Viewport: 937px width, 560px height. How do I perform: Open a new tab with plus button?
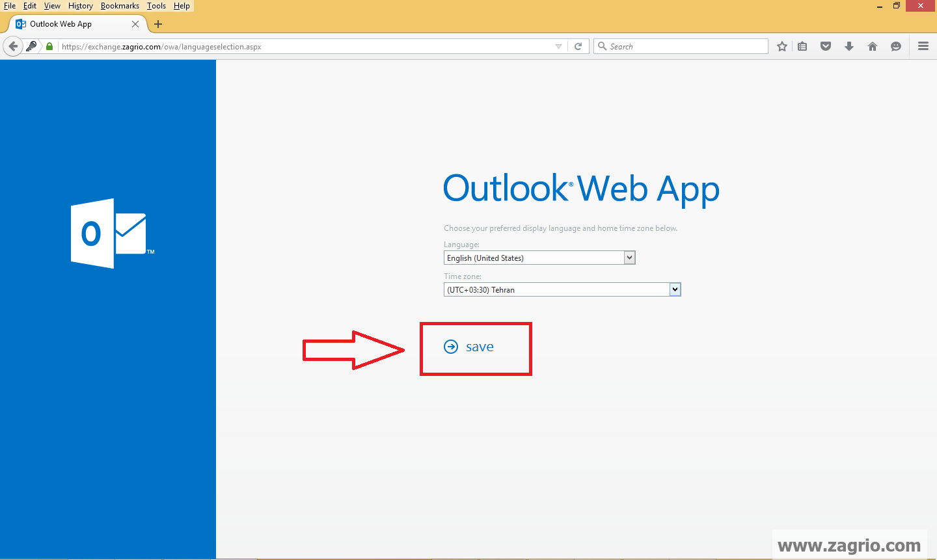158,24
